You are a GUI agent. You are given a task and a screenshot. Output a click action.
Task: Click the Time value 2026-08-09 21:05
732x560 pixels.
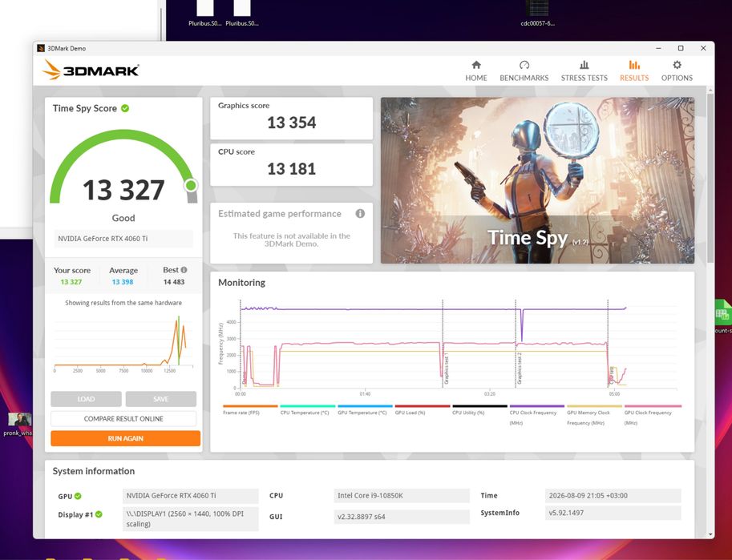(613, 496)
